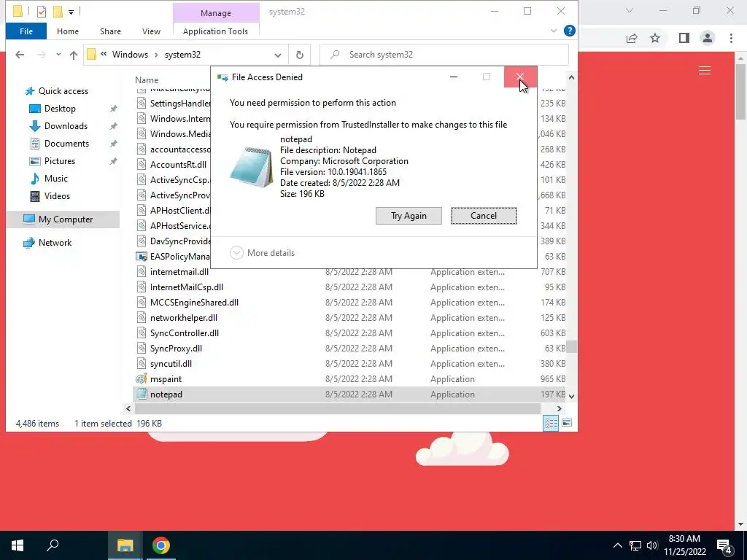Cancel the File Access Denied dialog
Screen dimensions: 747x560
[484, 216]
